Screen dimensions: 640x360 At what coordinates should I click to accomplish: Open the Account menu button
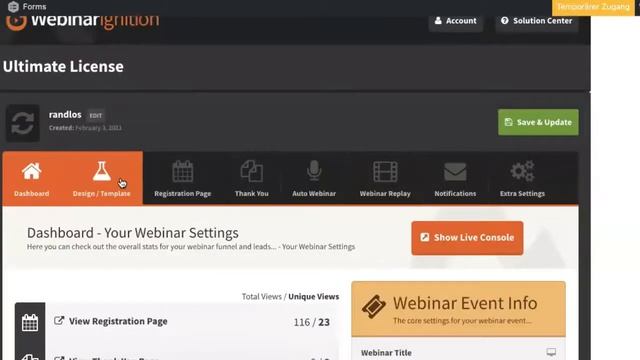coord(456,21)
